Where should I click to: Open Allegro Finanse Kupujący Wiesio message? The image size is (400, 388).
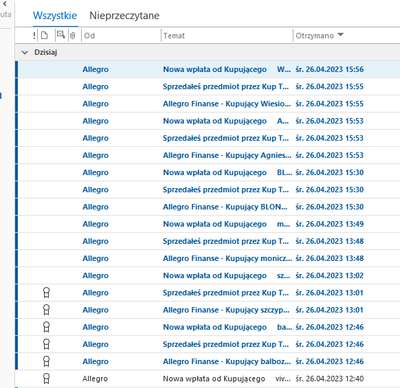(208, 104)
